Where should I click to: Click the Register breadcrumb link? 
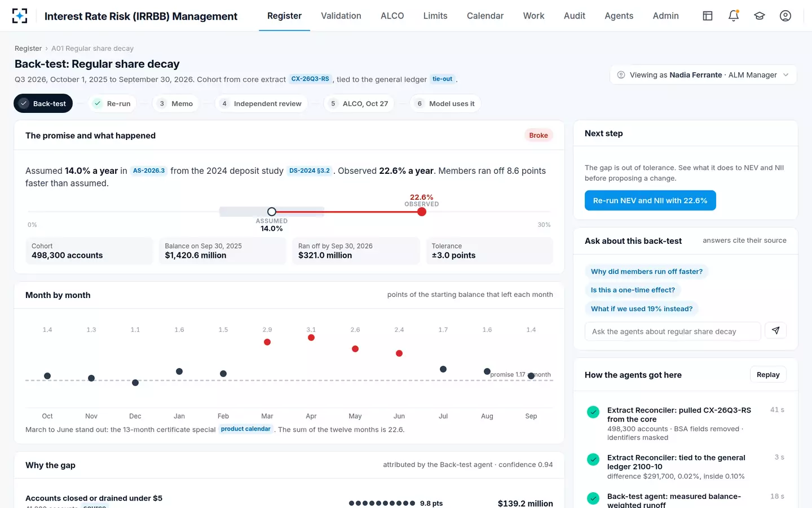coord(28,49)
